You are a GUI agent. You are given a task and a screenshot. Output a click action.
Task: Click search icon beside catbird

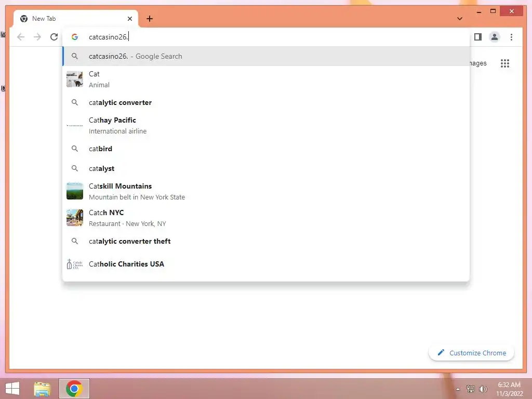tap(75, 149)
